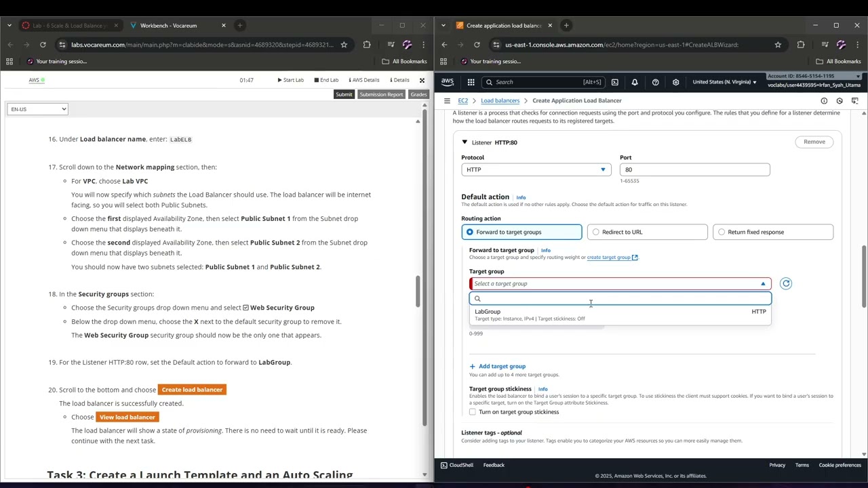The width and height of the screenshot is (868, 488).
Task: Open Target group stickiness Info link
Action: (542, 389)
